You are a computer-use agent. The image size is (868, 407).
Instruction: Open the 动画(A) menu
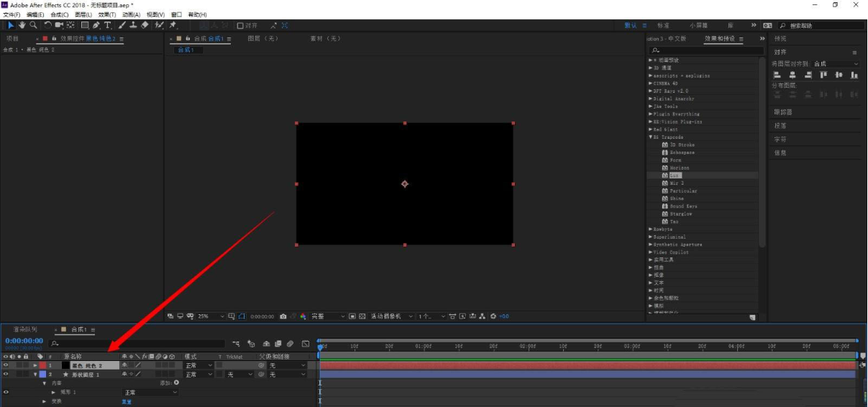pyautogui.click(x=131, y=14)
